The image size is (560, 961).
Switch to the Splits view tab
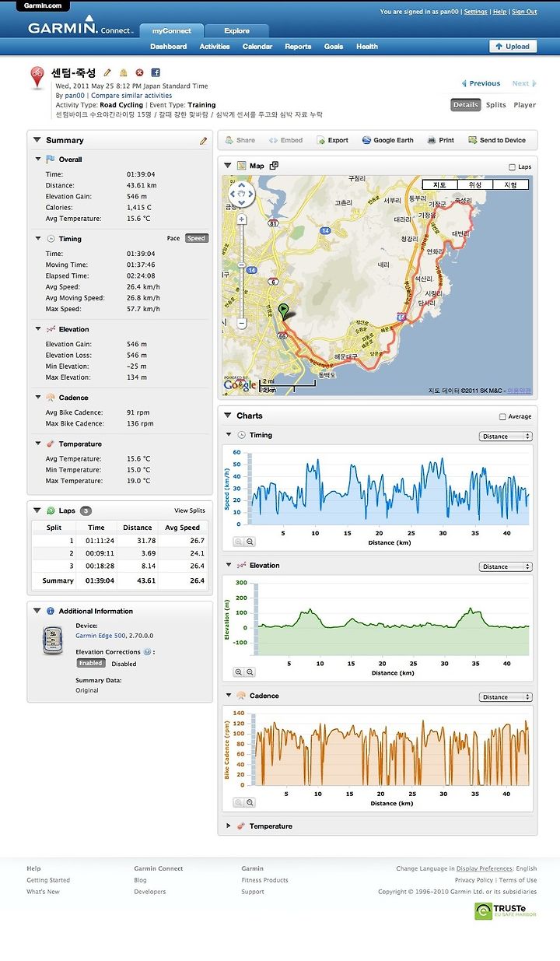pos(495,105)
